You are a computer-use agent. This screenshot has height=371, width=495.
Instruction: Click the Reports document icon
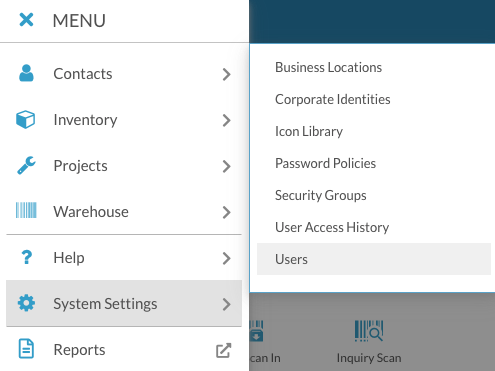(26, 349)
